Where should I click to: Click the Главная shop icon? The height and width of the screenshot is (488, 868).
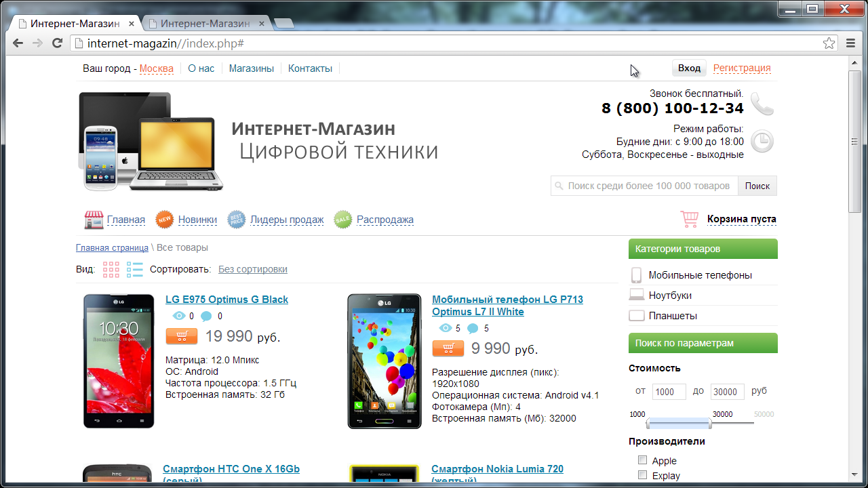pyautogui.click(x=94, y=220)
